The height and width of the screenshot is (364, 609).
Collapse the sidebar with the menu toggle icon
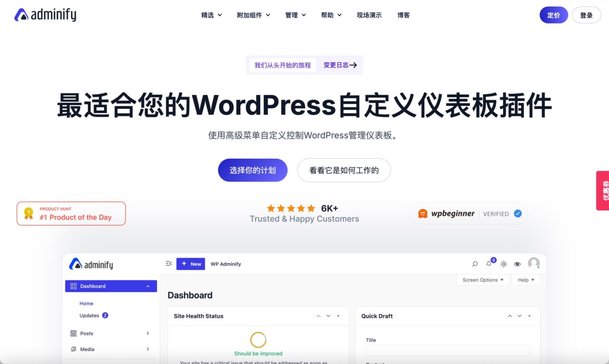[x=168, y=264]
